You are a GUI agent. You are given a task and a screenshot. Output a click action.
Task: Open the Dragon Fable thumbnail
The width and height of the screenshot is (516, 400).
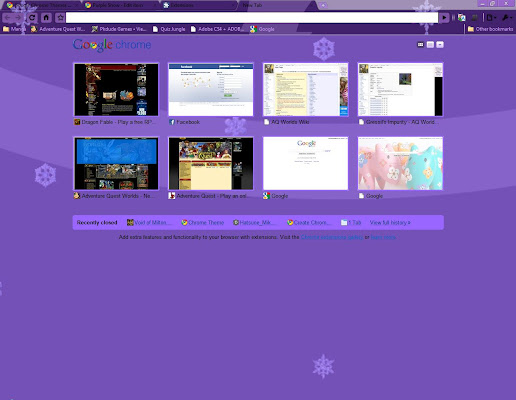point(116,90)
